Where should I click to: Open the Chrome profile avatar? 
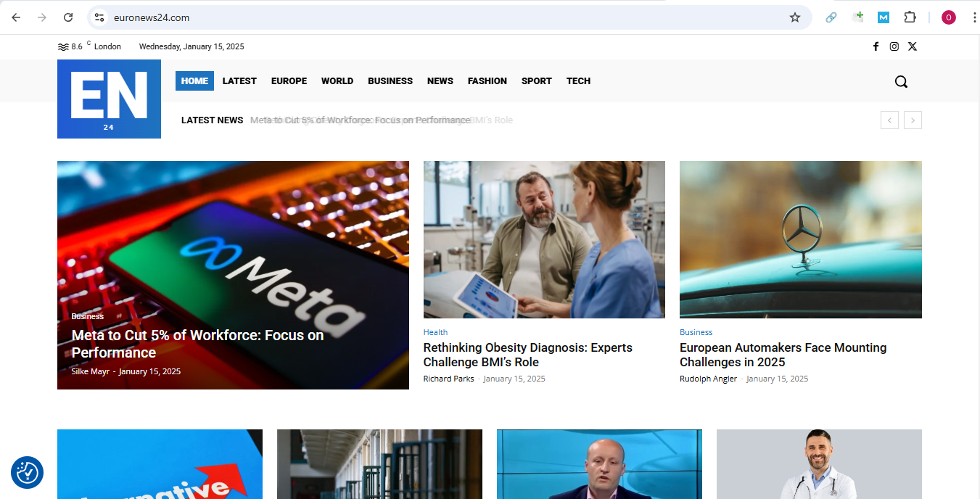[949, 17]
